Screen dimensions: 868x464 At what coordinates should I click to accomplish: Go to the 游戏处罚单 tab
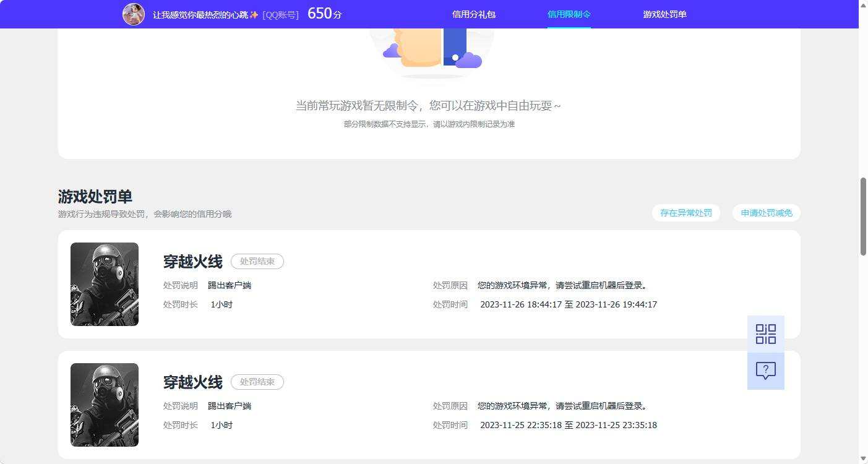pyautogui.click(x=665, y=14)
